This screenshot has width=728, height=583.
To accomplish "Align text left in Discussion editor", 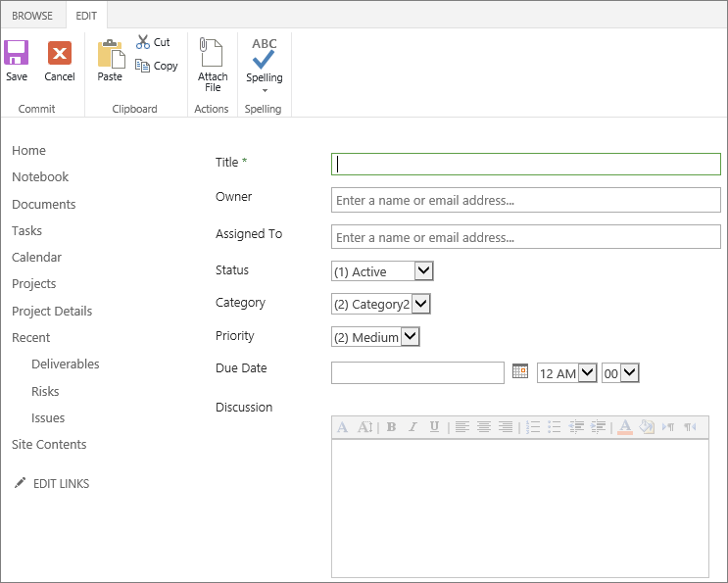I will 461,427.
